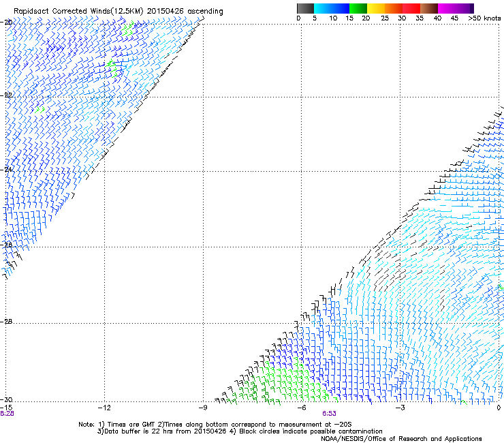Image resolution: width=504 pixels, height=443 pixels.
Task: Click the '30' label under the color bar
Action: pos(402,18)
